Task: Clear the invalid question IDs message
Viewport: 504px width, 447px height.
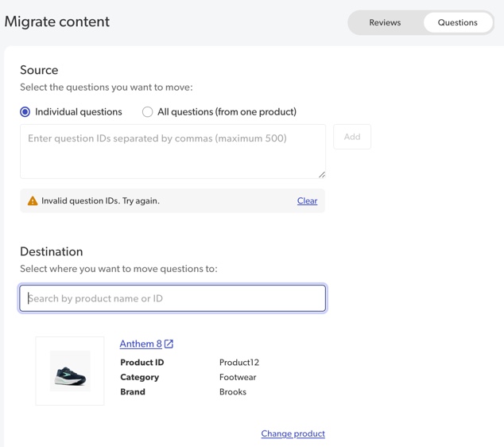Action: pos(307,200)
